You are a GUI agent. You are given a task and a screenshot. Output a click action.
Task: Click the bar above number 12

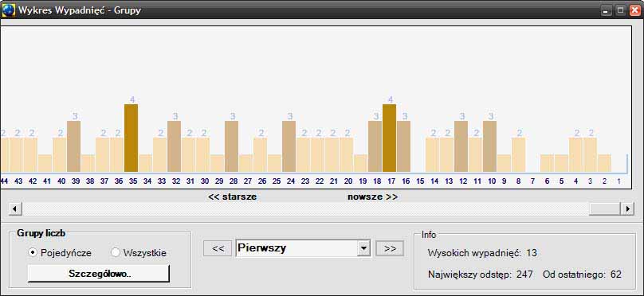tap(461, 146)
